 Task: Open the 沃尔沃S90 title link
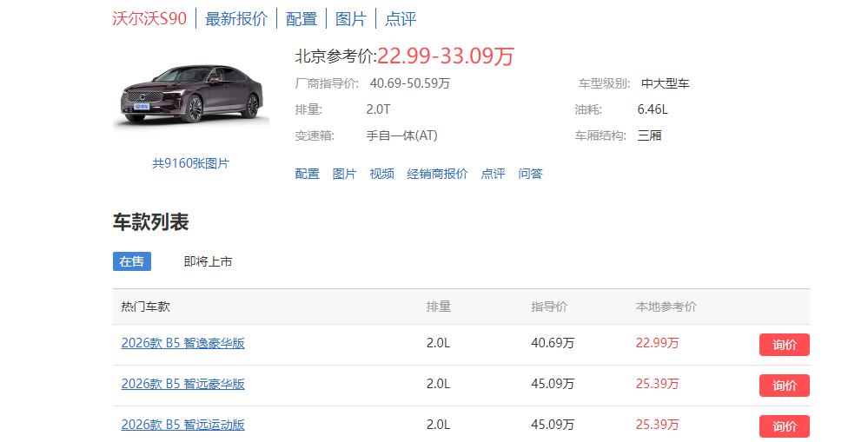[149, 18]
